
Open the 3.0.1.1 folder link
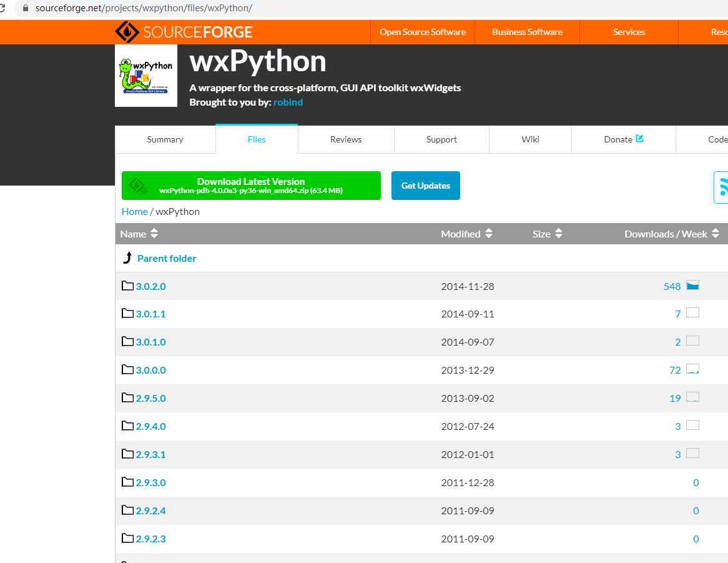[150, 314]
